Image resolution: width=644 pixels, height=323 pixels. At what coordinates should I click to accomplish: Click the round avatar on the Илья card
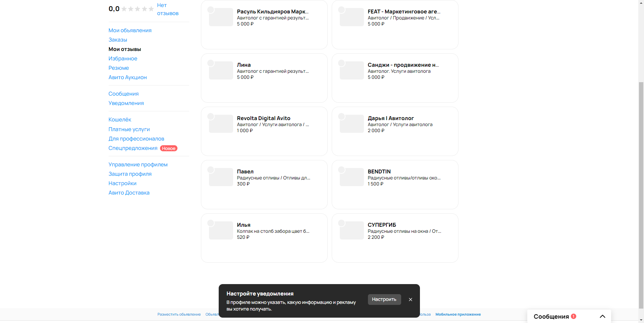[211, 223]
